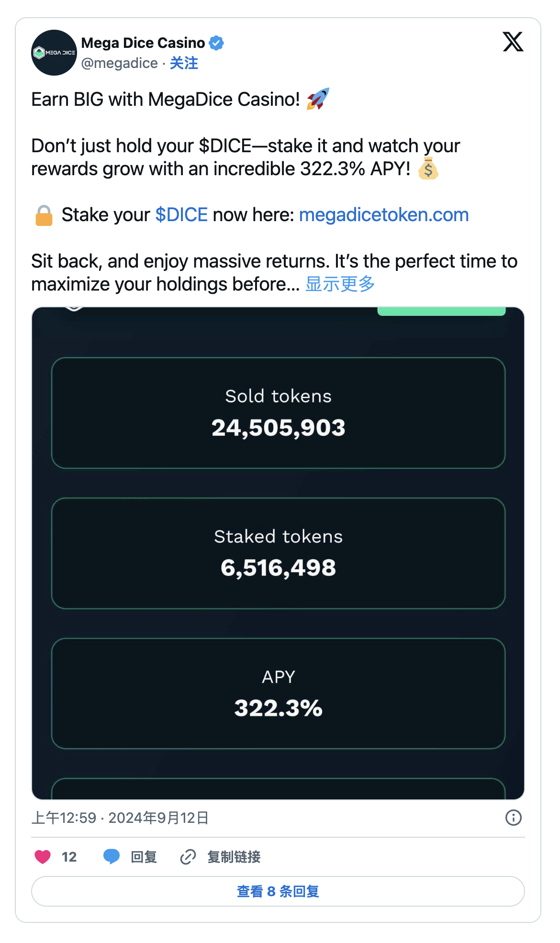560x943 pixels.
Task: Click the Mega Dice Casino display name
Action: 143,43
